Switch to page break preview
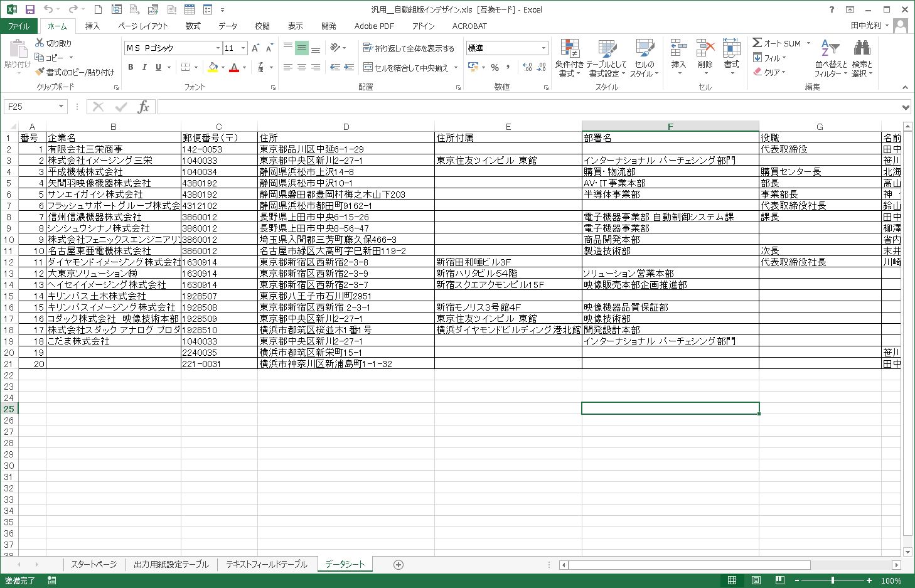 coord(780,580)
